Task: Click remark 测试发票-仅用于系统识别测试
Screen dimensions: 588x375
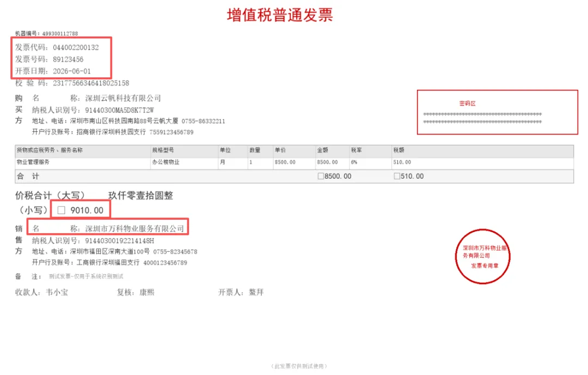Action: coord(86,277)
